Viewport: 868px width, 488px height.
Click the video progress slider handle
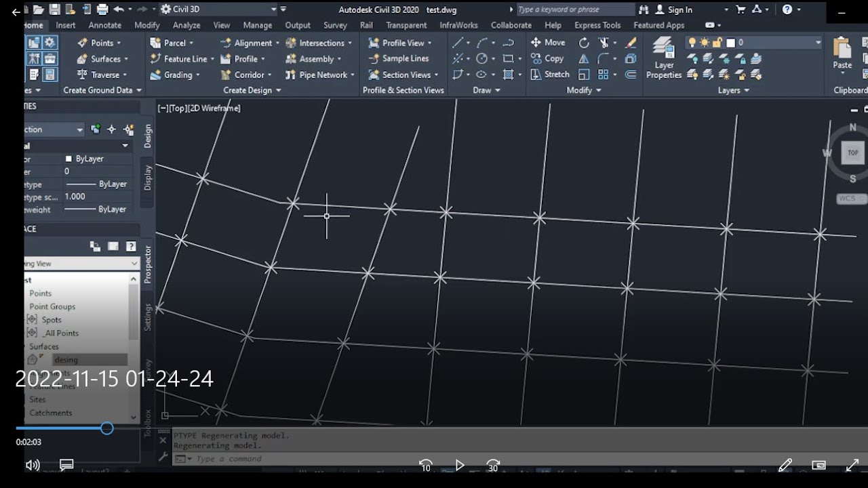coord(106,428)
